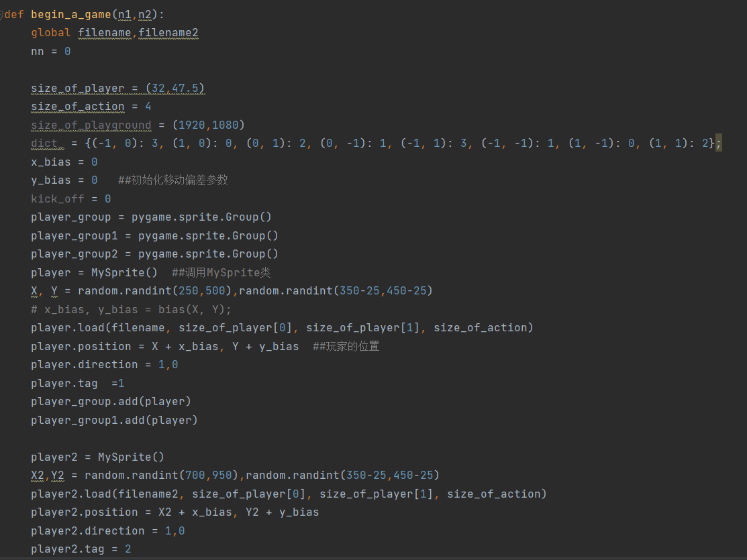Click the player.tag assignment line
Image resolution: width=747 pixels, height=560 pixels.
pos(77,383)
